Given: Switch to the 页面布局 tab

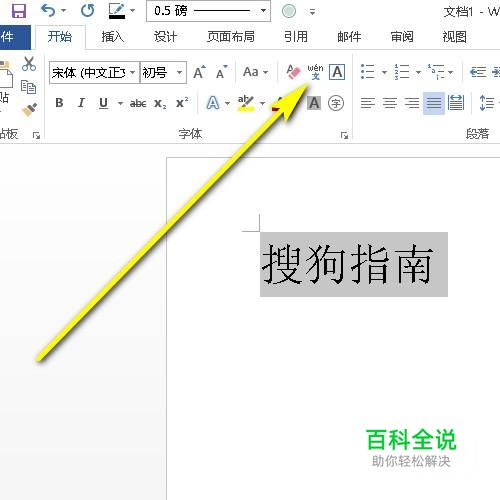Looking at the screenshot, I should (x=231, y=37).
